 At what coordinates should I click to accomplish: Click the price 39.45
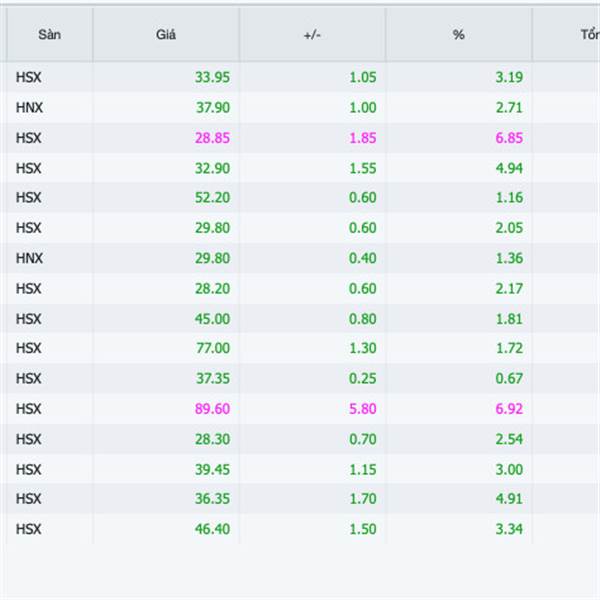pyautogui.click(x=212, y=469)
